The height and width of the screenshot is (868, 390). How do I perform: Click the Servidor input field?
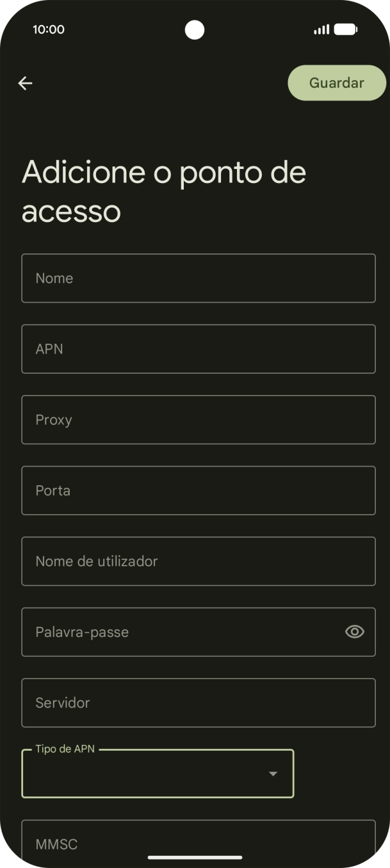click(x=199, y=703)
